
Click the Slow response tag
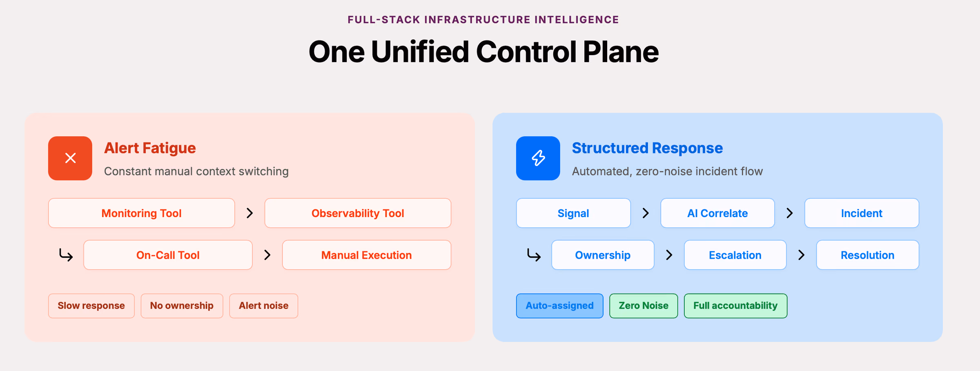[x=91, y=306]
